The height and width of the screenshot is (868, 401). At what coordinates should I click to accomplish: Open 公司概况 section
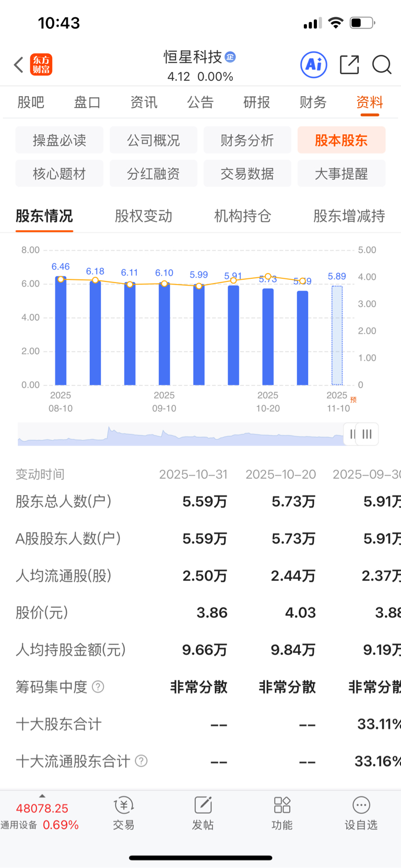[154, 140]
